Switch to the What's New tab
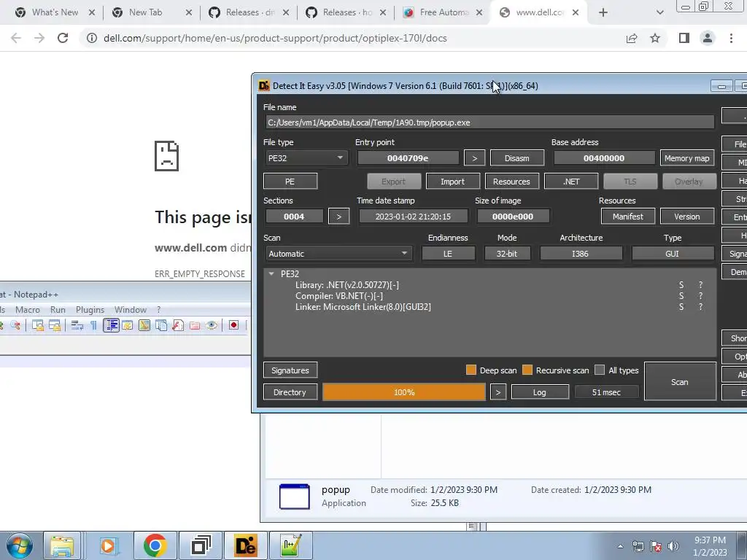The height and width of the screenshot is (560, 747). pos(55,13)
